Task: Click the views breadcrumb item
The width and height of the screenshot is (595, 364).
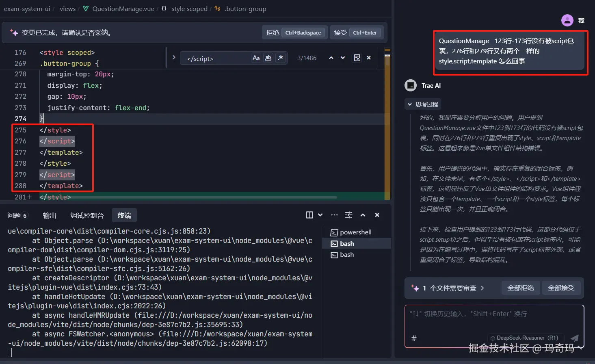Action: point(67,9)
